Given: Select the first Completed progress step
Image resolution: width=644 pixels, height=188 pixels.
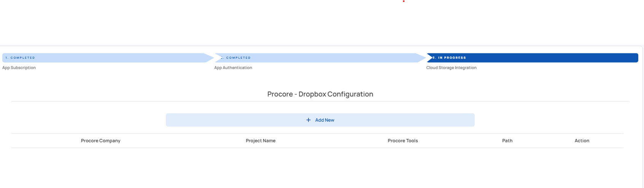Looking at the screenshot, I should pos(108,58).
